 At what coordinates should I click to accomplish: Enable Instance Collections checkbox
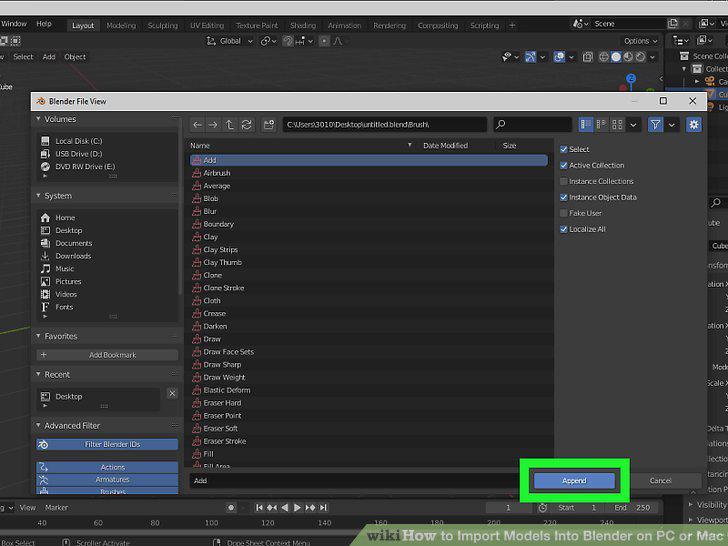(x=564, y=181)
